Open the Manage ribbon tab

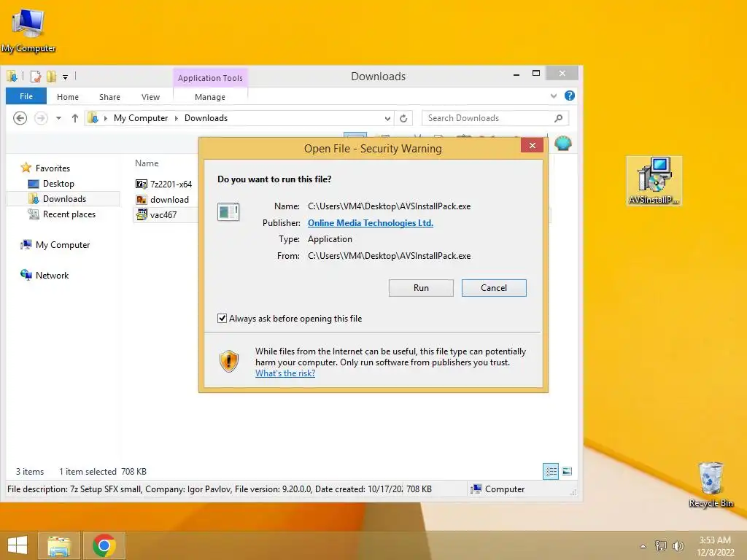point(210,97)
